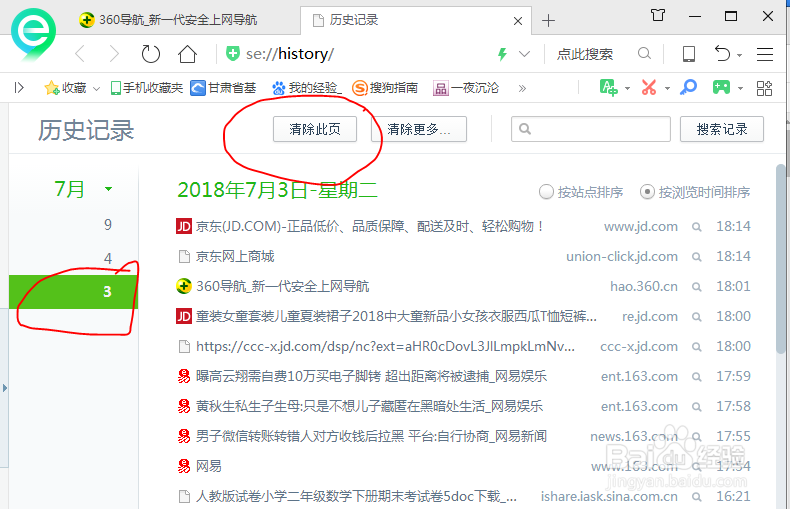
Task: Reload the page with refresh icon
Action: coord(151,53)
